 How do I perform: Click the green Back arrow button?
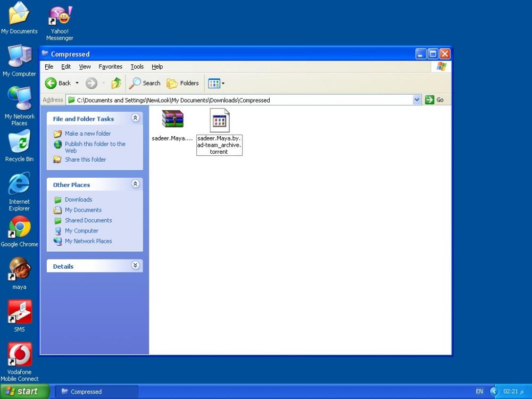pos(51,83)
